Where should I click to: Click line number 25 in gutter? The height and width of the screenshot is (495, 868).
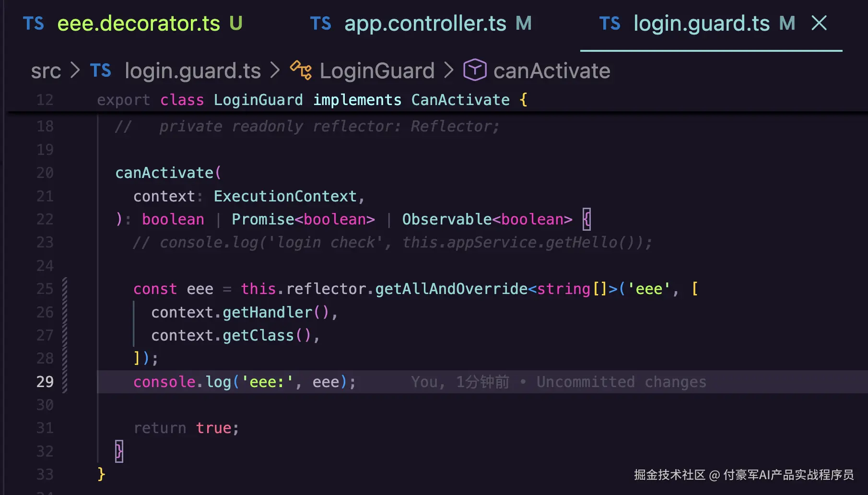point(45,289)
